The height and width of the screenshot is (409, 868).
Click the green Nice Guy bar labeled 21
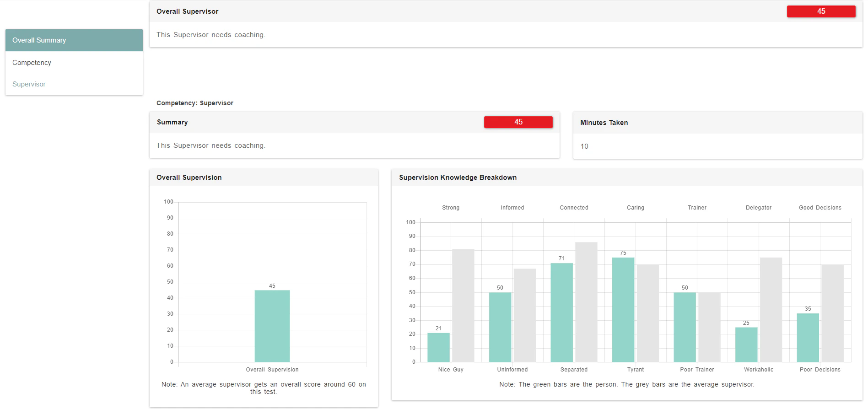click(438, 348)
